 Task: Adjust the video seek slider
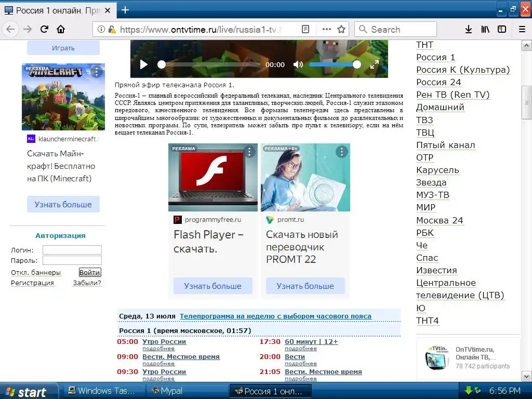click(x=209, y=64)
